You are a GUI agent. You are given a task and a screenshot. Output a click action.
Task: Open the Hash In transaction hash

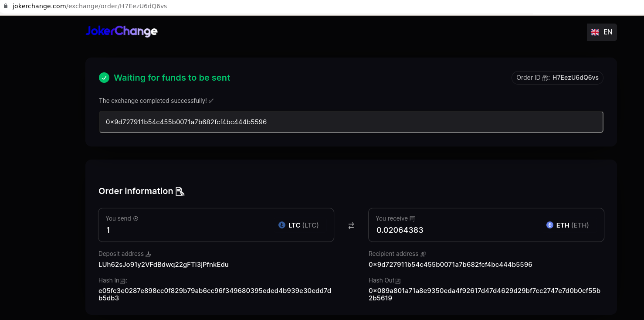click(215, 294)
